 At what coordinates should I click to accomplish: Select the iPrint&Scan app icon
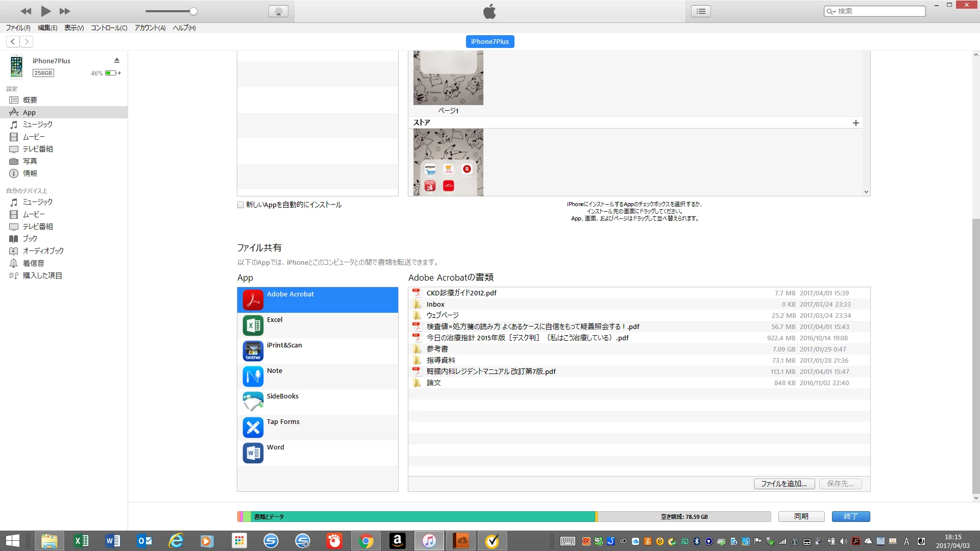pos(253,351)
